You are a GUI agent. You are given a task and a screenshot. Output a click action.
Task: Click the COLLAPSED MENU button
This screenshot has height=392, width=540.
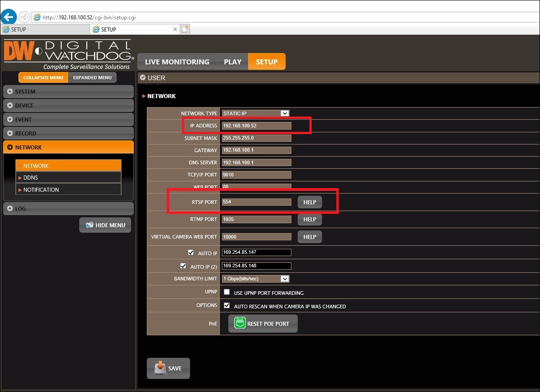pos(43,77)
